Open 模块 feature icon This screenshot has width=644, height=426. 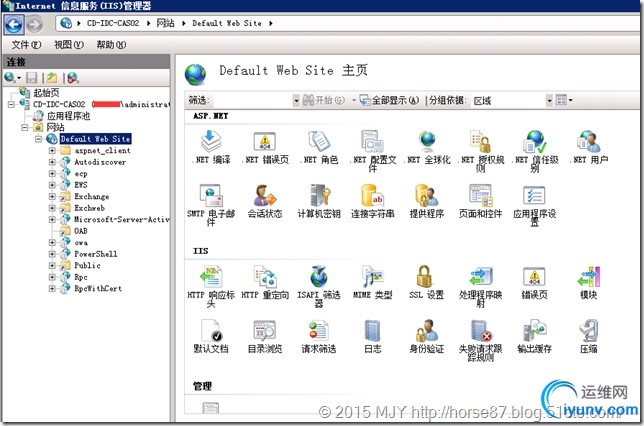[589, 283]
